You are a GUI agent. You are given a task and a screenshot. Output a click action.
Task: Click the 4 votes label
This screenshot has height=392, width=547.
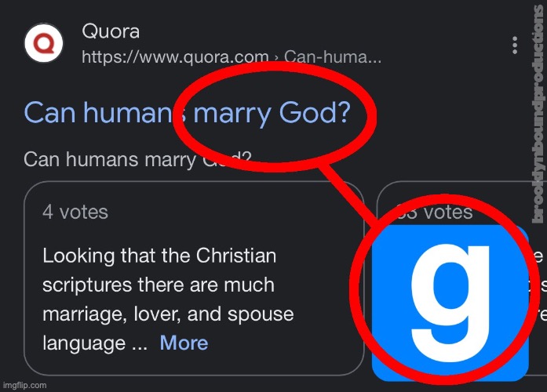click(x=75, y=212)
